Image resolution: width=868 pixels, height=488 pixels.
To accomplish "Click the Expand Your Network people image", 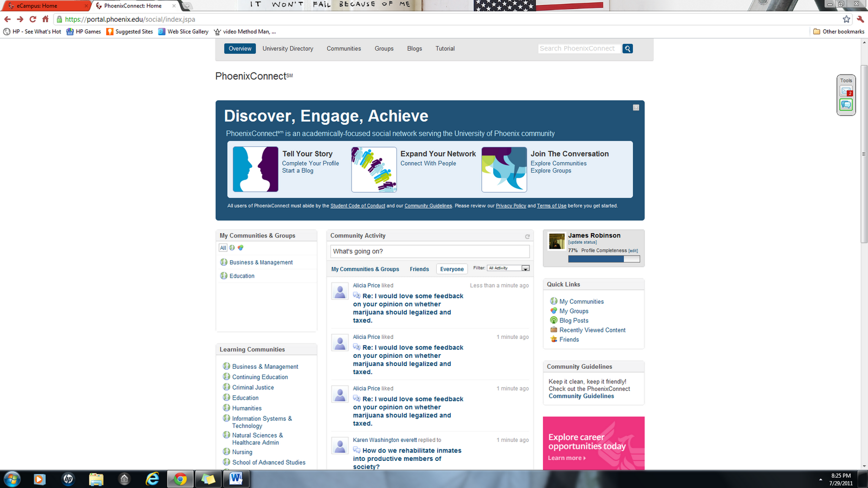I will (374, 169).
